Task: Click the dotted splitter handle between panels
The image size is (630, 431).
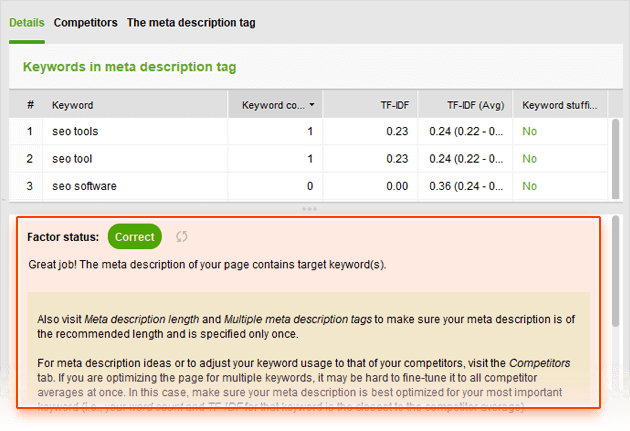Action: 309,208
